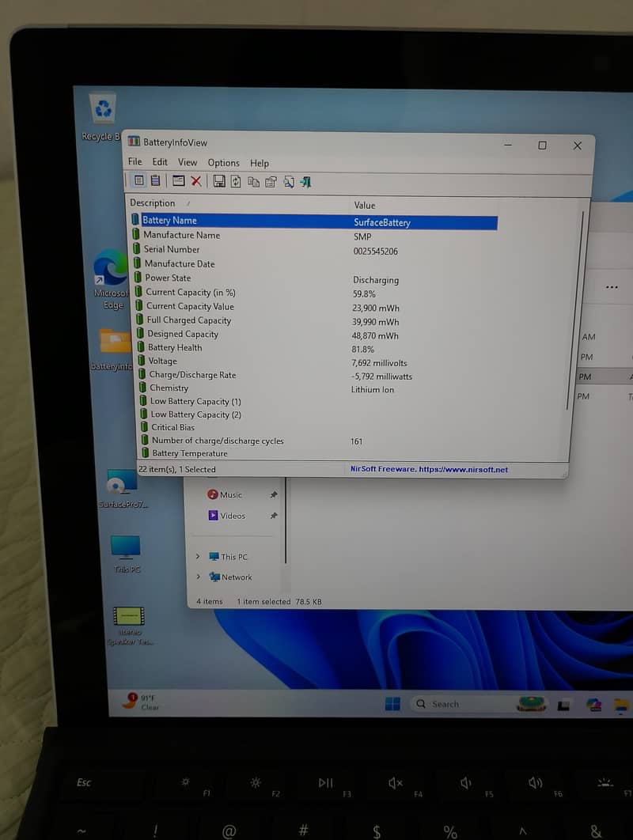Open the Explorer three-dots more menu

pyautogui.click(x=612, y=287)
